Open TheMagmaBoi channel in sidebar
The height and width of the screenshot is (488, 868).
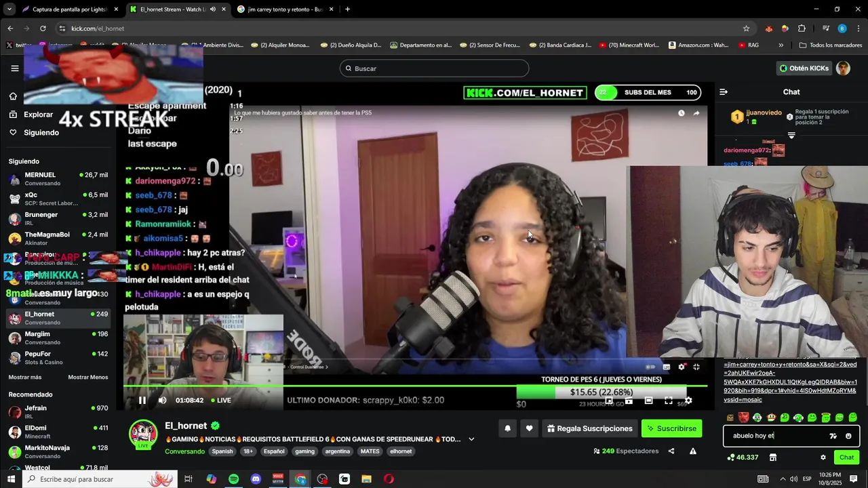click(x=58, y=239)
